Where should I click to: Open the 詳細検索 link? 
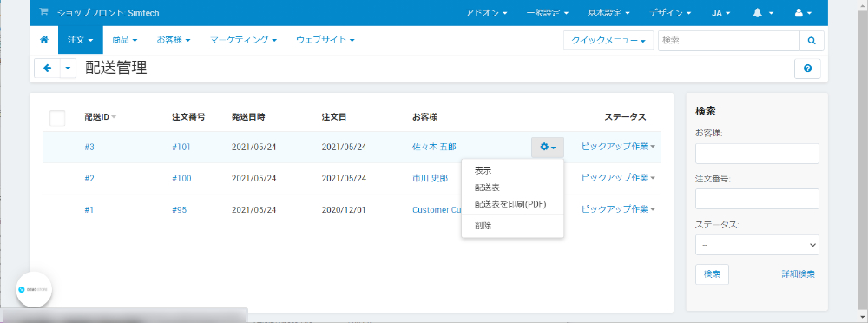click(798, 274)
